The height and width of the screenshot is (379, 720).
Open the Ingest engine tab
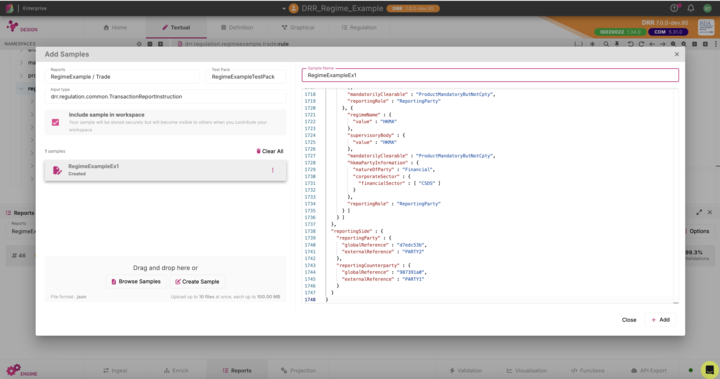click(115, 370)
